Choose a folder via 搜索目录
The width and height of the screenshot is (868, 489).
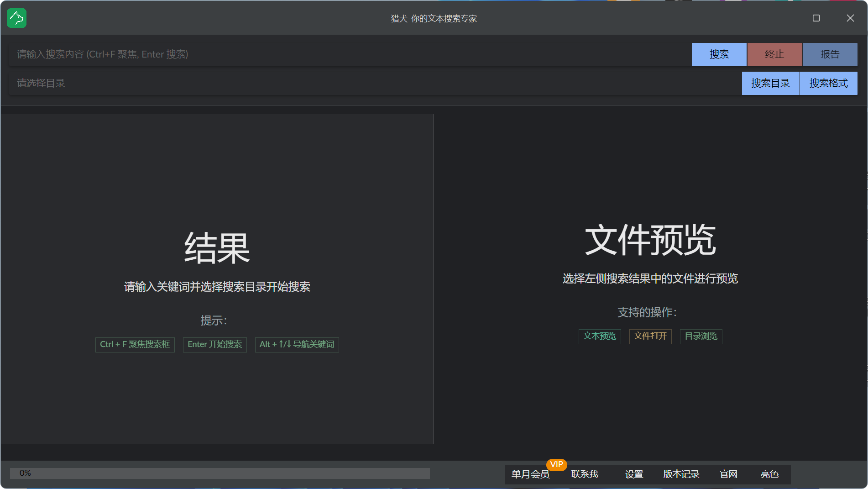(770, 84)
